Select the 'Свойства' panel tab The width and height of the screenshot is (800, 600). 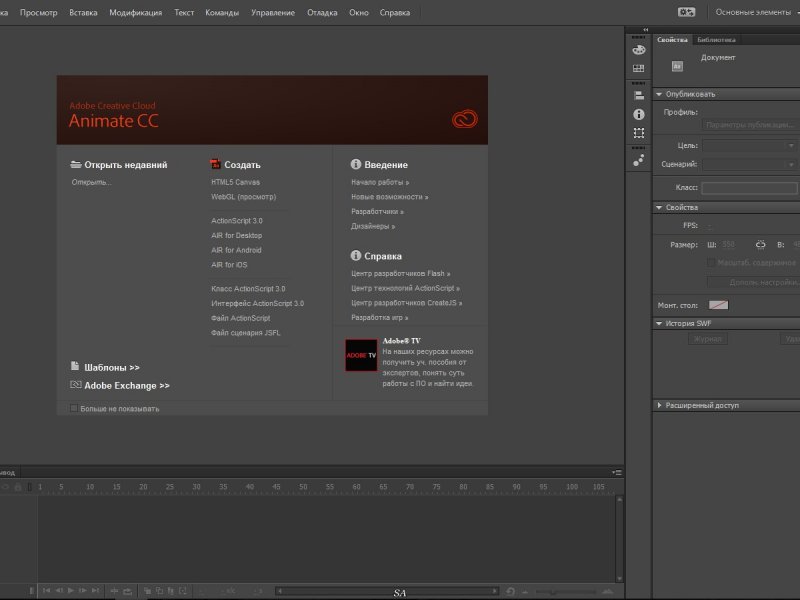(x=672, y=40)
